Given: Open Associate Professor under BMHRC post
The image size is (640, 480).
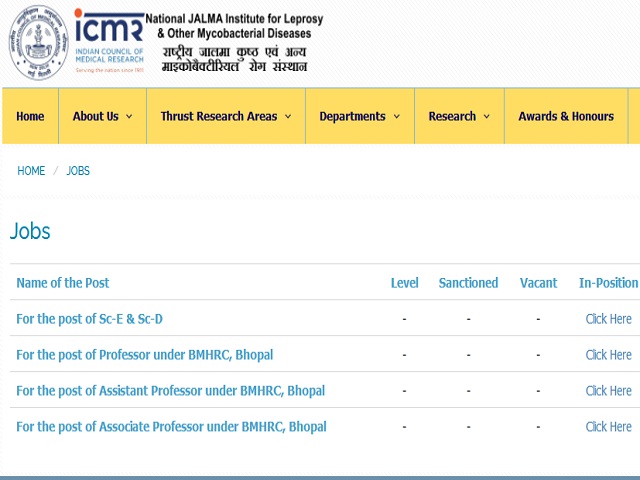Looking at the screenshot, I should (171, 427).
